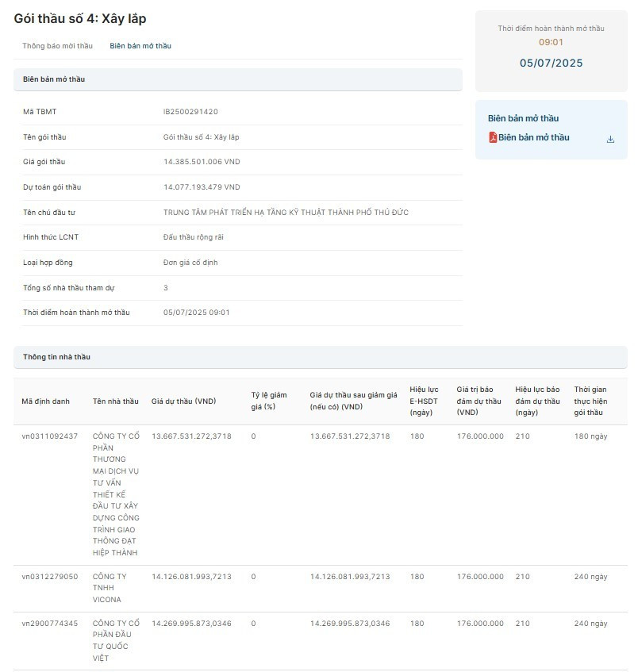Screen dimensions: 638x672
Task: Click the Tên nhà thầu column header
Action: pos(115,401)
